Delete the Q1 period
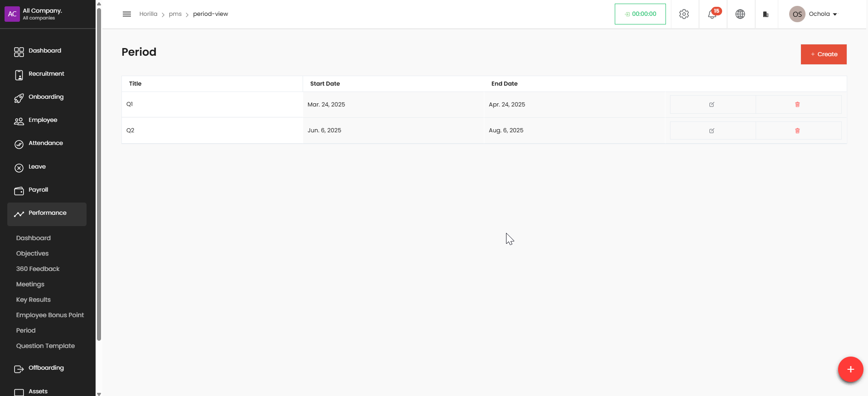This screenshot has width=868, height=396. pyautogui.click(x=798, y=104)
